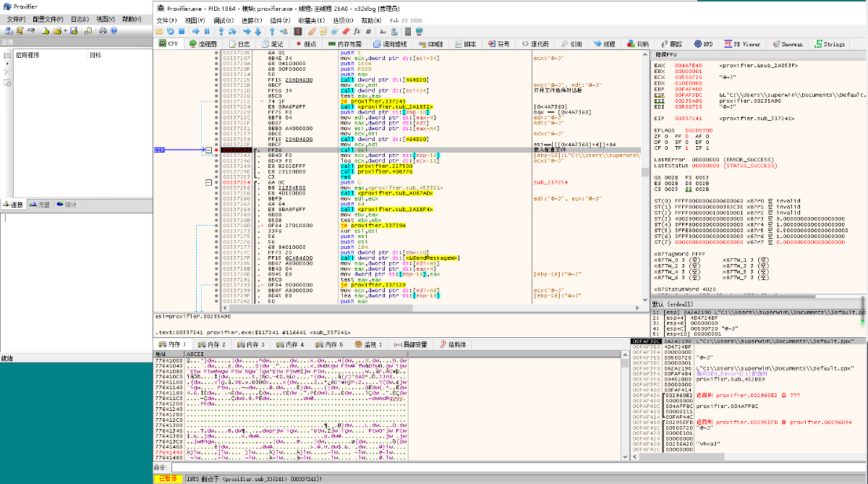868x484 pixels.
Task: Open dropdown arrow beside Proxifier profile icon
Action: pyautogui.click(x=66, y=31)
